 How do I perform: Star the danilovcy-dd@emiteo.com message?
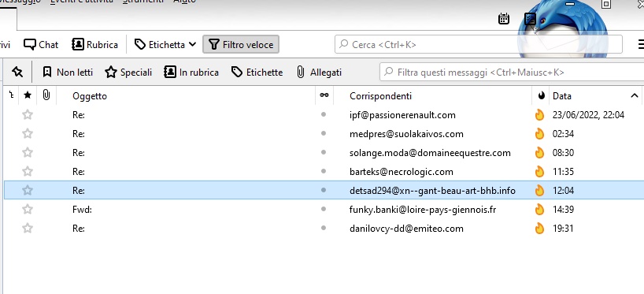point(28,229)
